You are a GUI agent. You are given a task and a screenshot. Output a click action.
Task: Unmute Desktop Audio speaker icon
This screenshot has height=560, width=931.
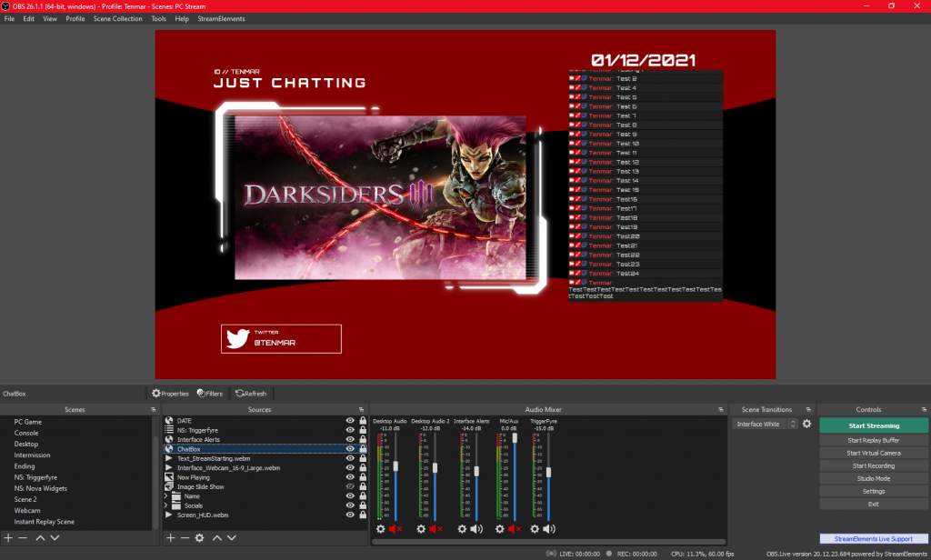tap(395, 528)
